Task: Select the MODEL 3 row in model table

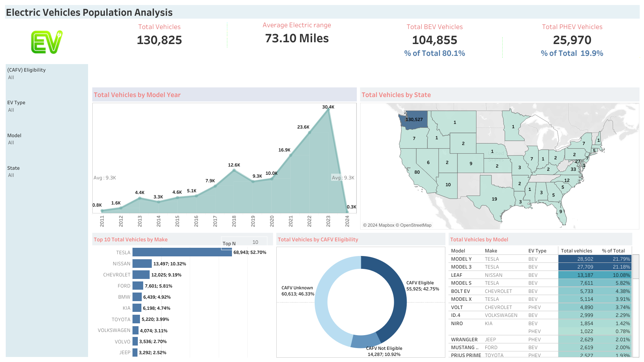Action: tap(540, 267)
